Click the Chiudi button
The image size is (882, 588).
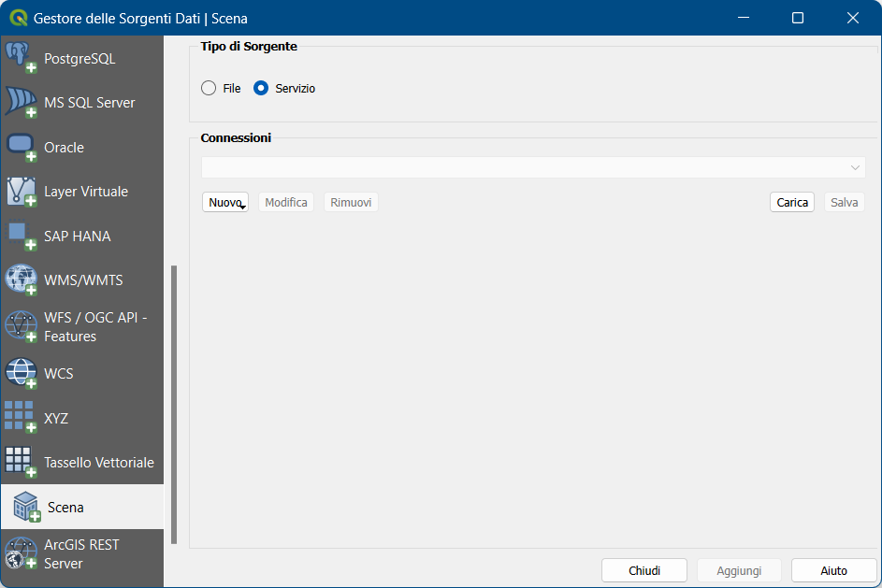tap(644, 570)
